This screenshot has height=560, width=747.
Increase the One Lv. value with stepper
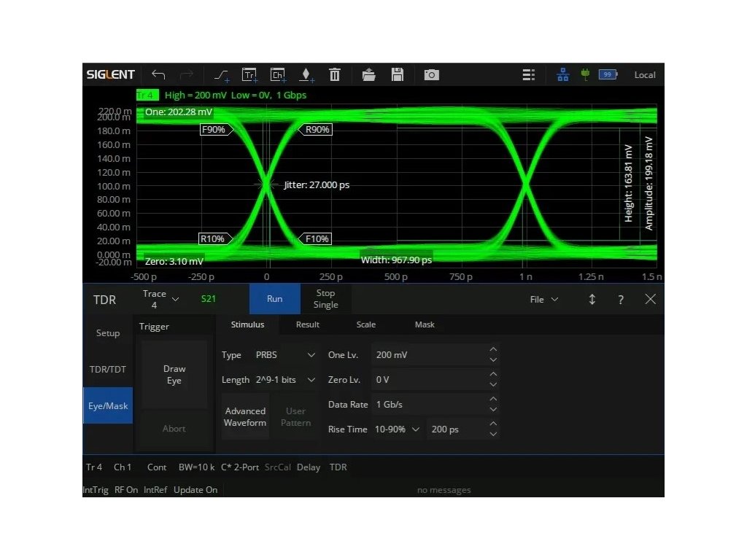pos(493,350)
